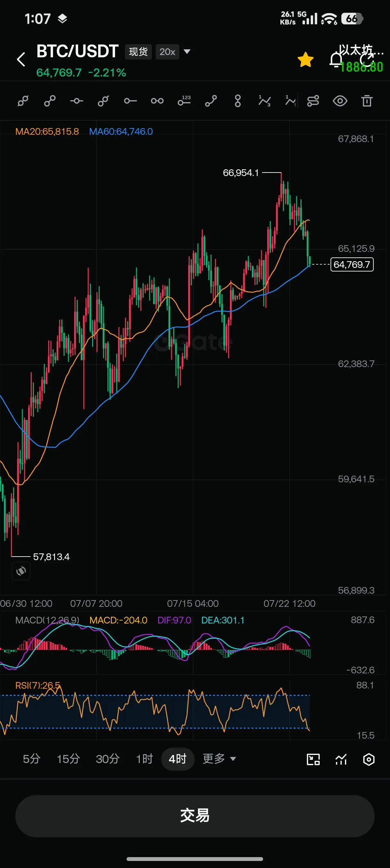This screenshot has width=390, height=868.
Task: Open price alert bell icon
Action: click(x=336, y=60)
